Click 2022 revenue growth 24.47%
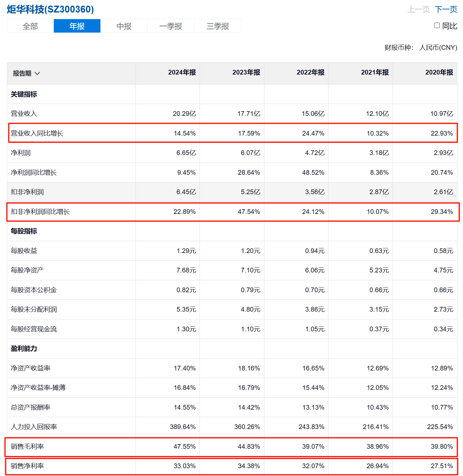Screen dimensions: 463x476 [x=313, y=133]
